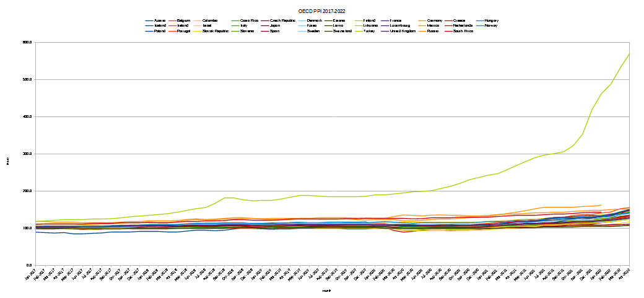Choose the Poland legend label
The height and width of the screenshot is (298, 644).
tap(160, 31)
